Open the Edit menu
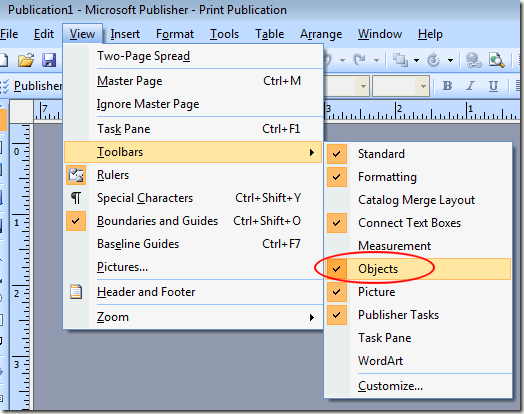The width and height of the screenshot is (524, 414). pyautogui.click(x=43, y=34)
